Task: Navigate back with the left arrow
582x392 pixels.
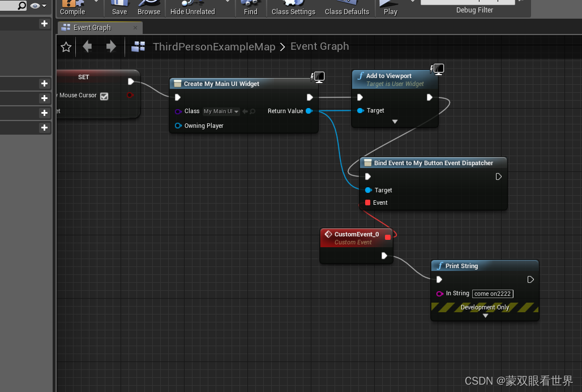Action: point(88,46)
